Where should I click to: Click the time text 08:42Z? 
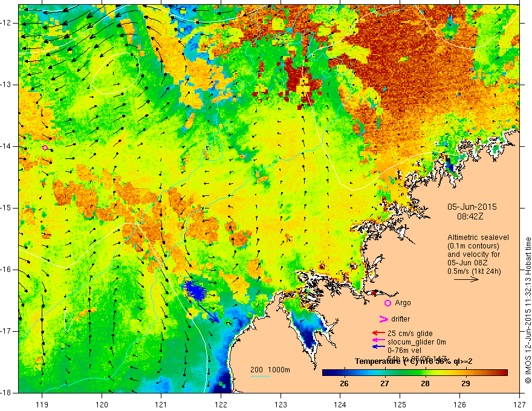[470, 216]
